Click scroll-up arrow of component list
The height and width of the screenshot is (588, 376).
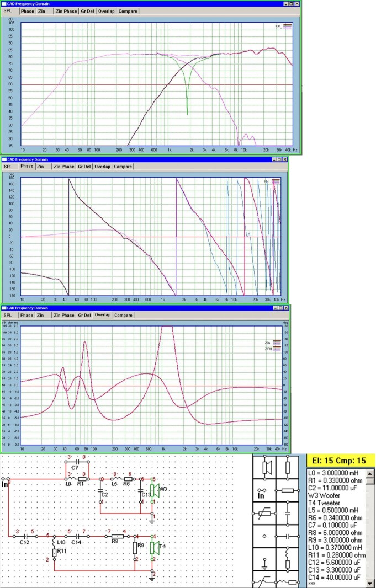(x=370, y=473)
